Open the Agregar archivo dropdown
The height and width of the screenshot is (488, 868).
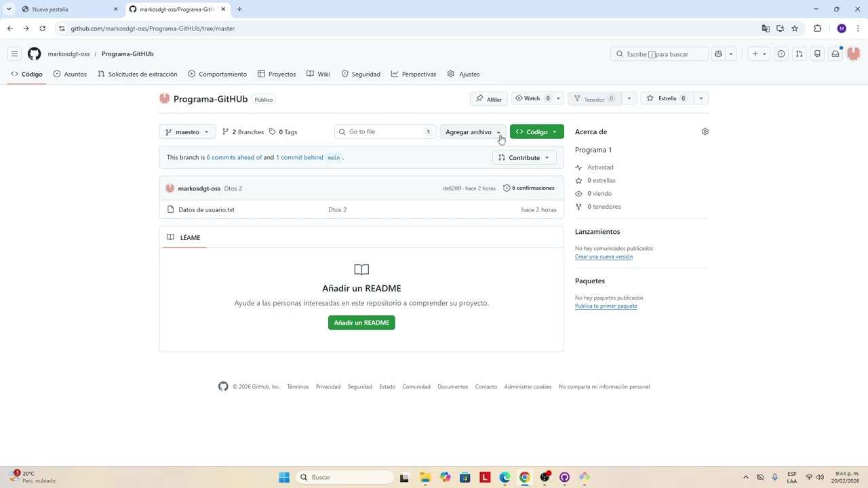tap(473, 131)
